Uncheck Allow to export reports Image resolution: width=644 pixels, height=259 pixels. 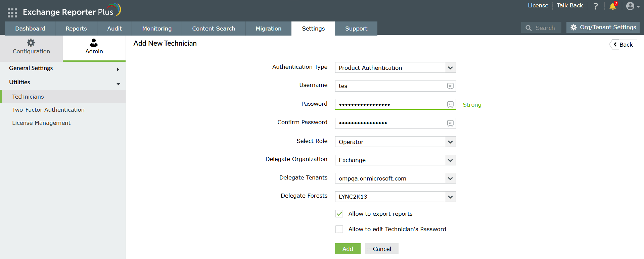point(339,214)
